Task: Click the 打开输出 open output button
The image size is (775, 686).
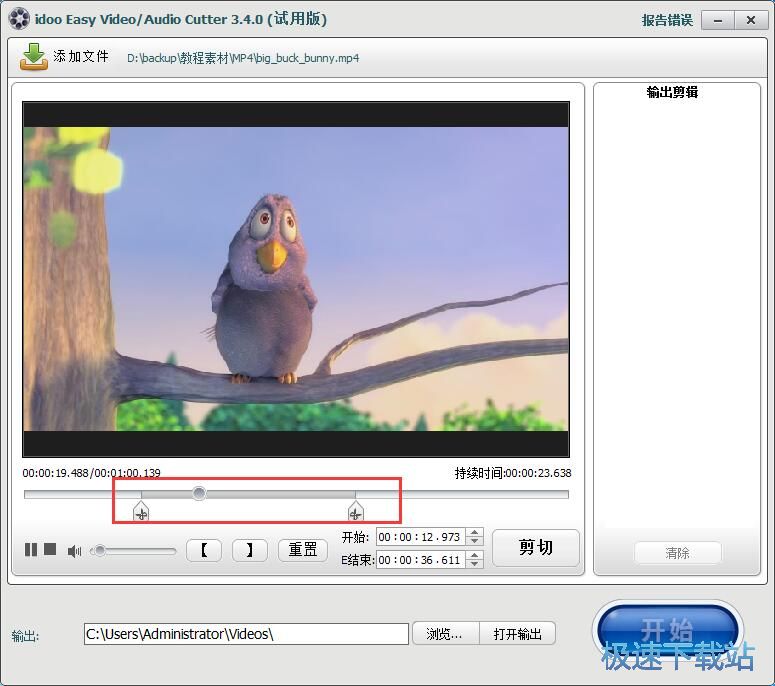Action: pos(517,634)
